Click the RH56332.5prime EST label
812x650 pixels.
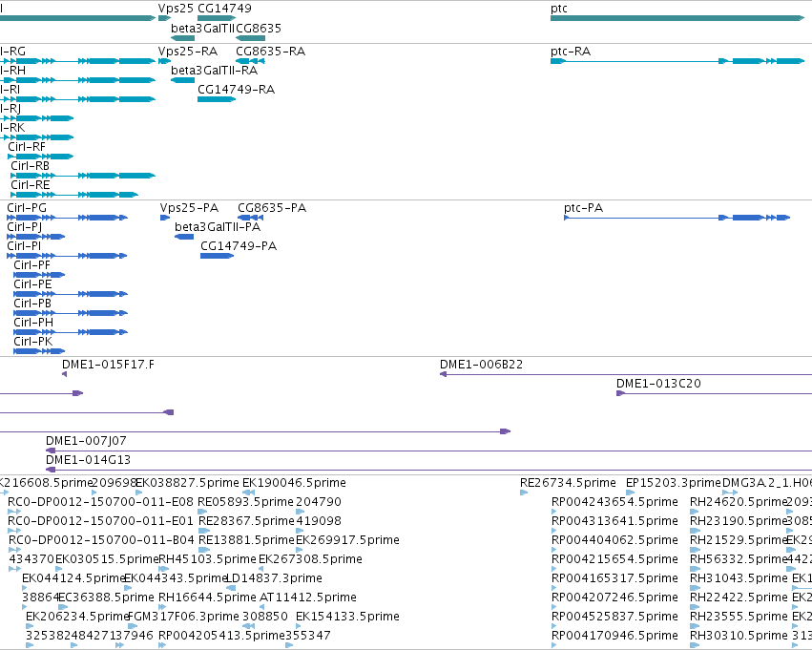pos(739,559)
